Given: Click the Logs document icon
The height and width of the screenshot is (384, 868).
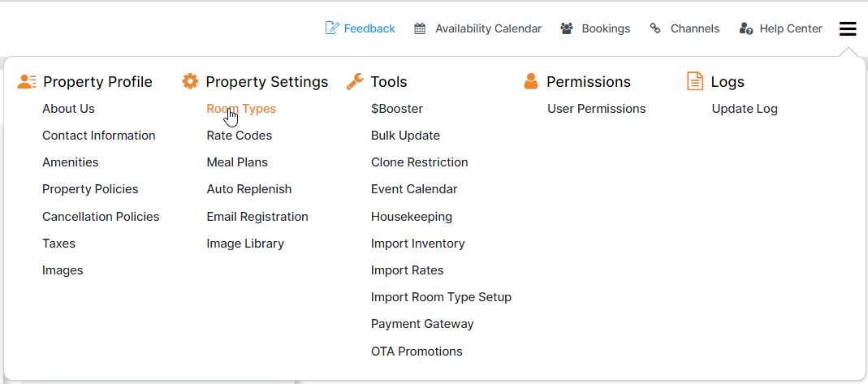Looking at the screenshot, I should 695,81.
